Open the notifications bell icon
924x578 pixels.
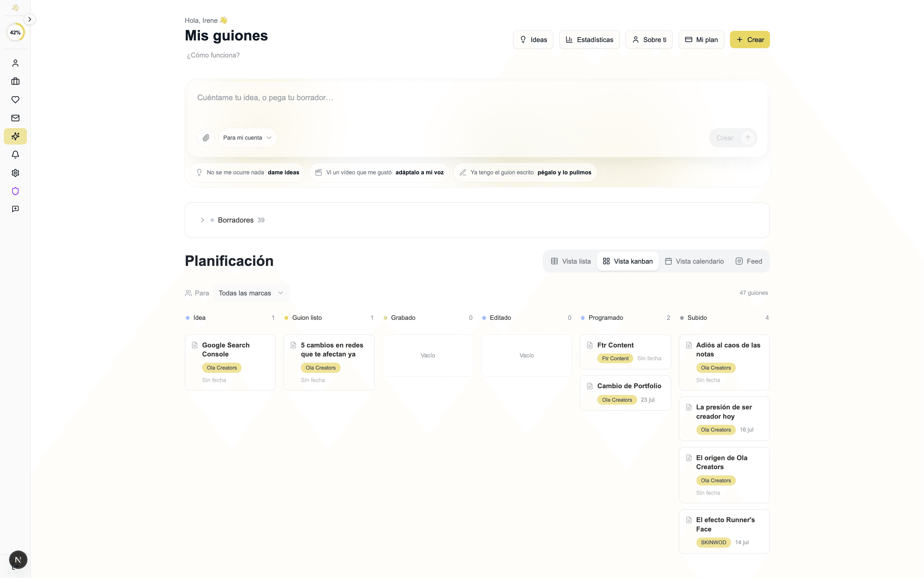pos(15,155)
